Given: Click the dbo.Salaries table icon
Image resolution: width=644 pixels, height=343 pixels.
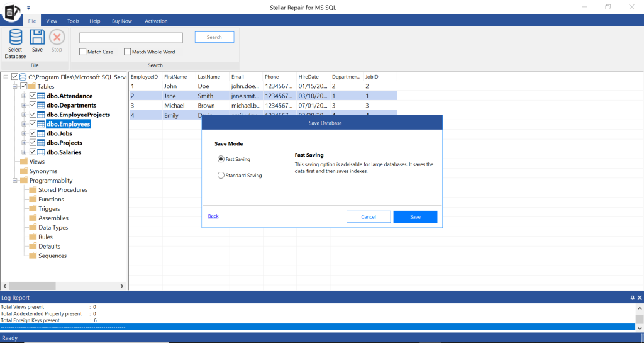Looking at the screenshot, I should 42,152.
